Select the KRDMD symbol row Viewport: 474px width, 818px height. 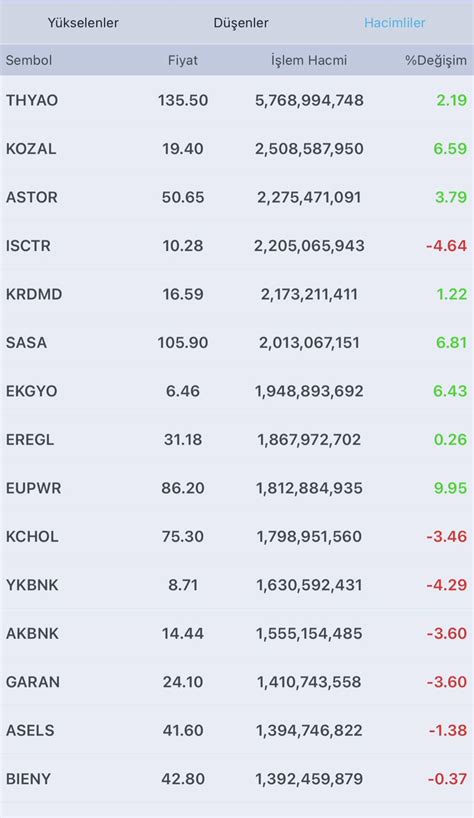tap(237, 294)
